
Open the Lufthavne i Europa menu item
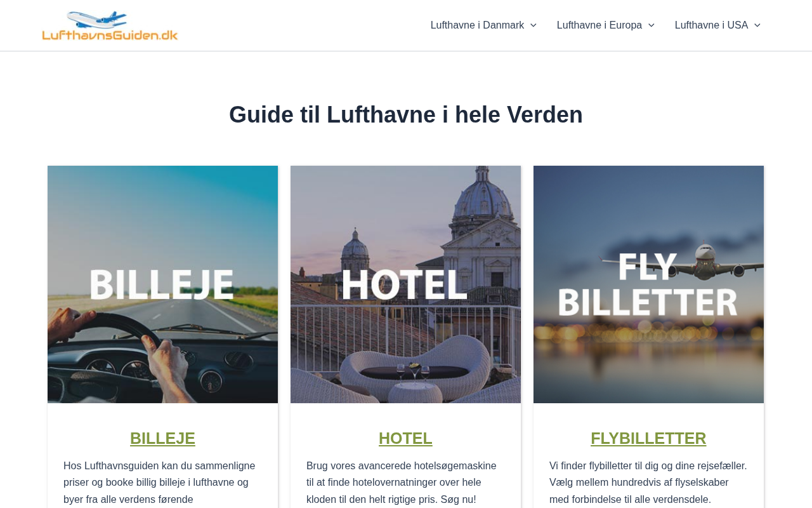pos(599,25)
